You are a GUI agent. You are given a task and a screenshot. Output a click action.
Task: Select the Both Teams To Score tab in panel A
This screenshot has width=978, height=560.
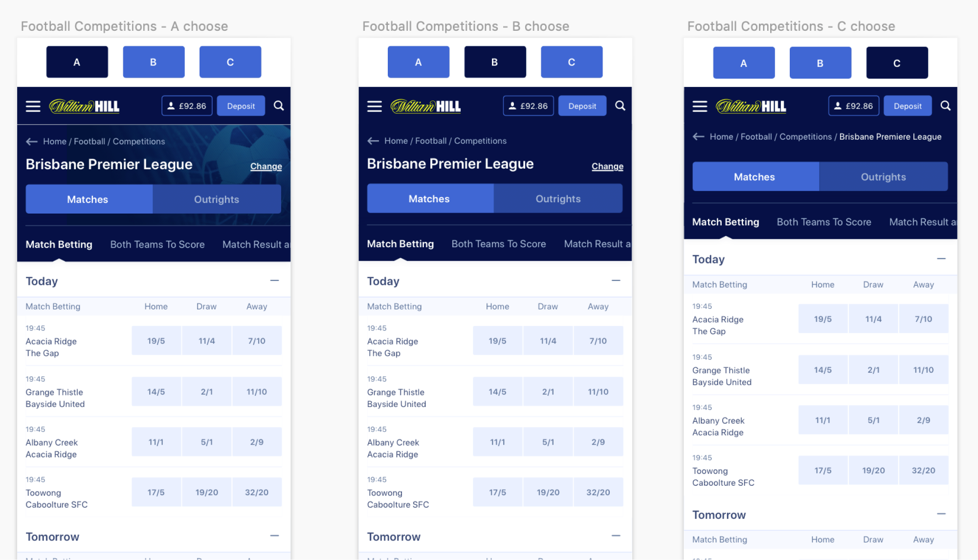point(157,244)
